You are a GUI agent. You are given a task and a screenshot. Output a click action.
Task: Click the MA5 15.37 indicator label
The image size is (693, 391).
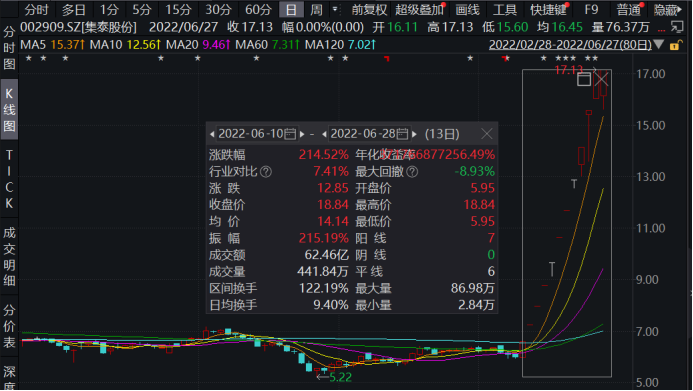[53, 45]
